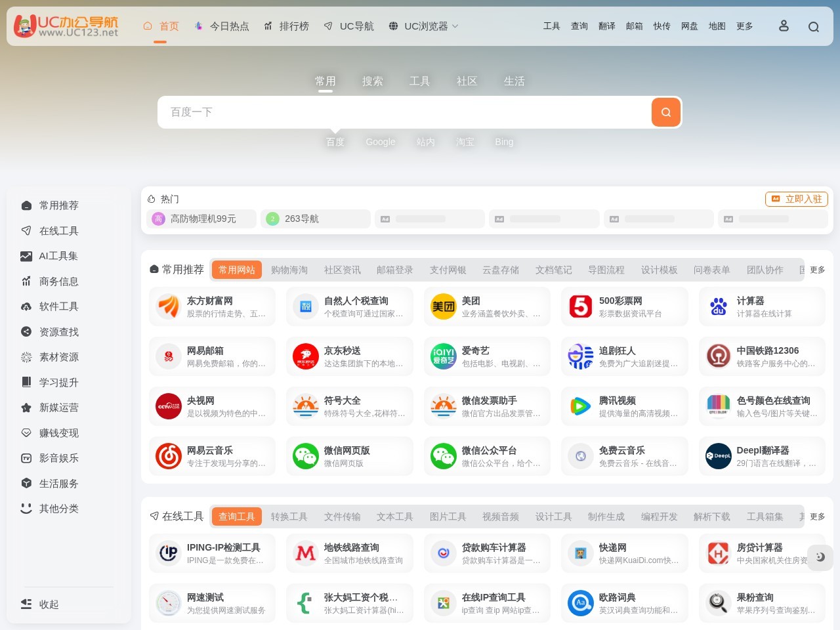840x630 pixels.
Task: Open the user account icon in the navbar
Action: click(x=784, y=26)
